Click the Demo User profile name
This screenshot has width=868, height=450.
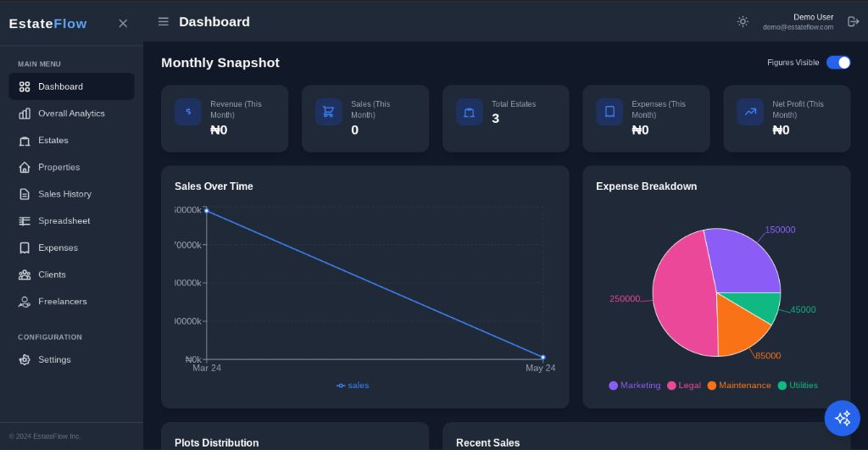(x=812, y=17)
